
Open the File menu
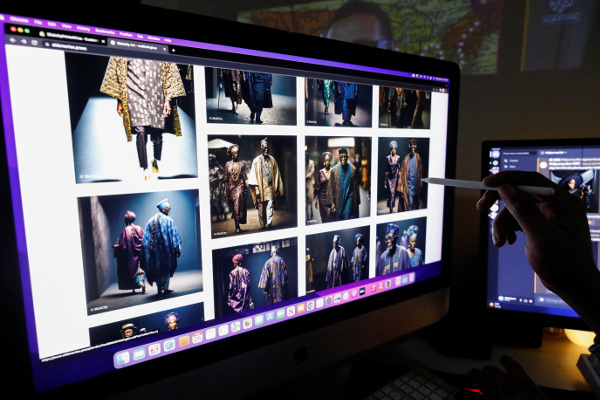[38, 21]
